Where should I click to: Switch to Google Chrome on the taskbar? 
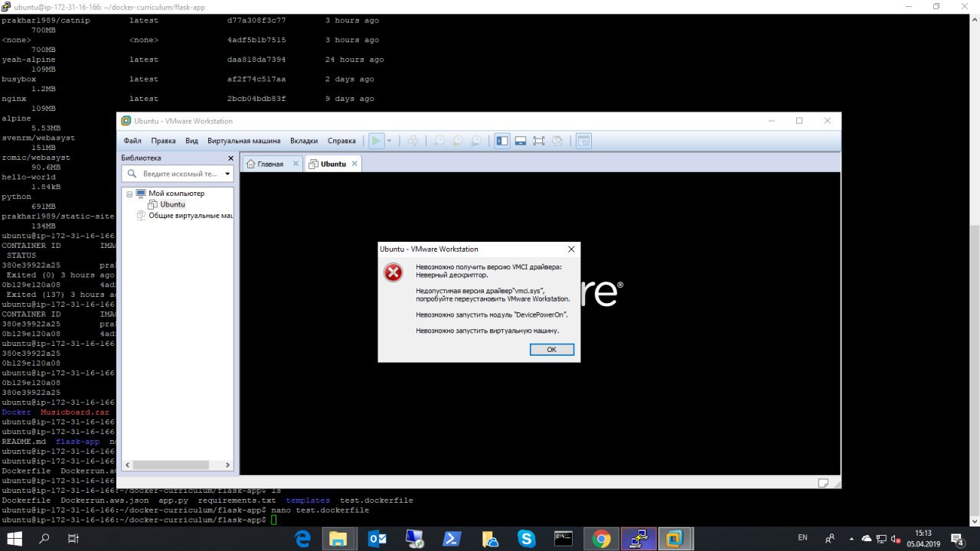click(x=601, y=539)
